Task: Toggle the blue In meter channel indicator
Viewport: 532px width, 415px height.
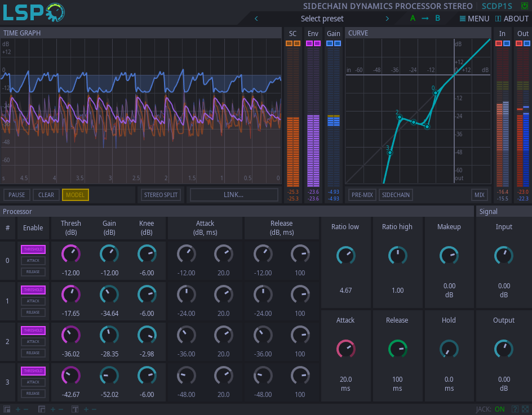Action: point(507,43)
